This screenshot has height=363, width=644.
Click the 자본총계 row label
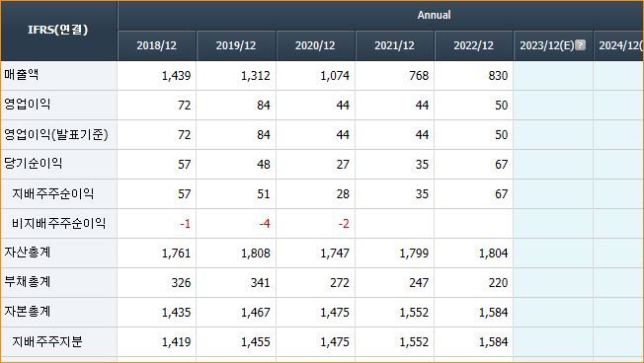27,312
